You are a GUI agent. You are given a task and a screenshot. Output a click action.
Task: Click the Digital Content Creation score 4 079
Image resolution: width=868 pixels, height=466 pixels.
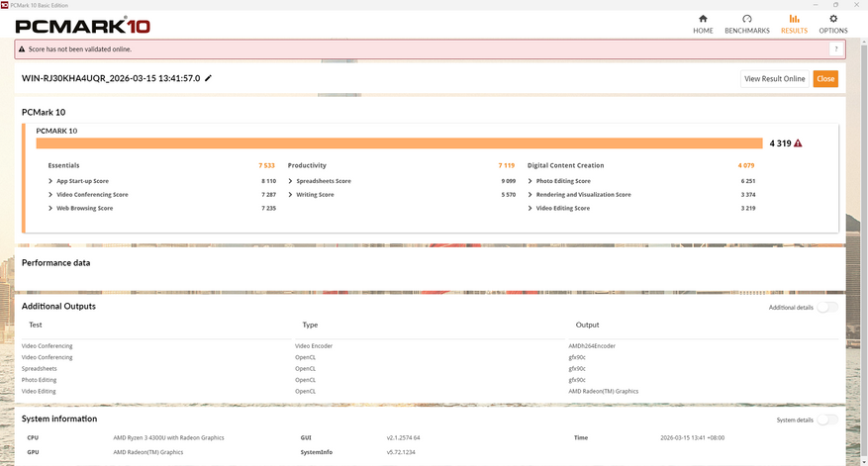tap(745, 165)
